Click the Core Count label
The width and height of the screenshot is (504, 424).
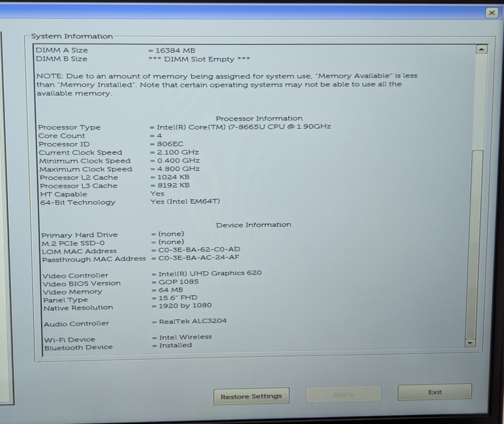(62, 136)
